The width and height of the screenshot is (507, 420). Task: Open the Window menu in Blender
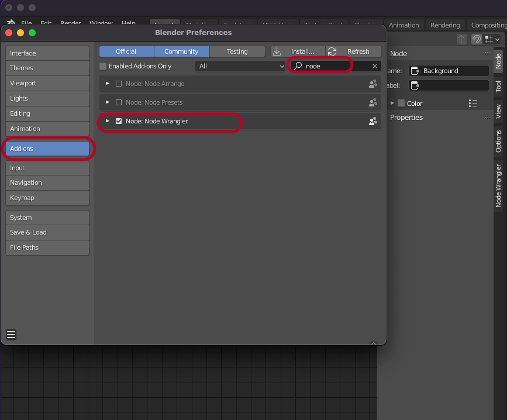coord(101,23)
